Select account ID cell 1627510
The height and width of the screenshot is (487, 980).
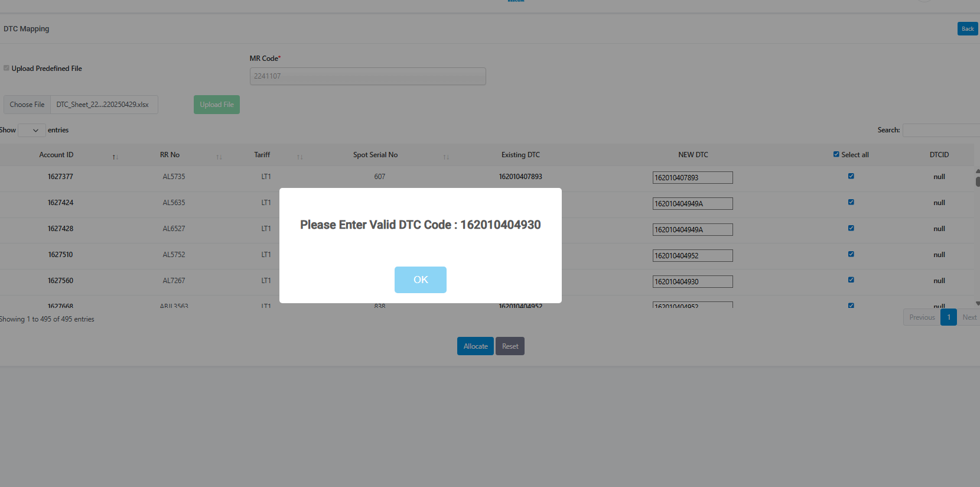coord(60,255)
